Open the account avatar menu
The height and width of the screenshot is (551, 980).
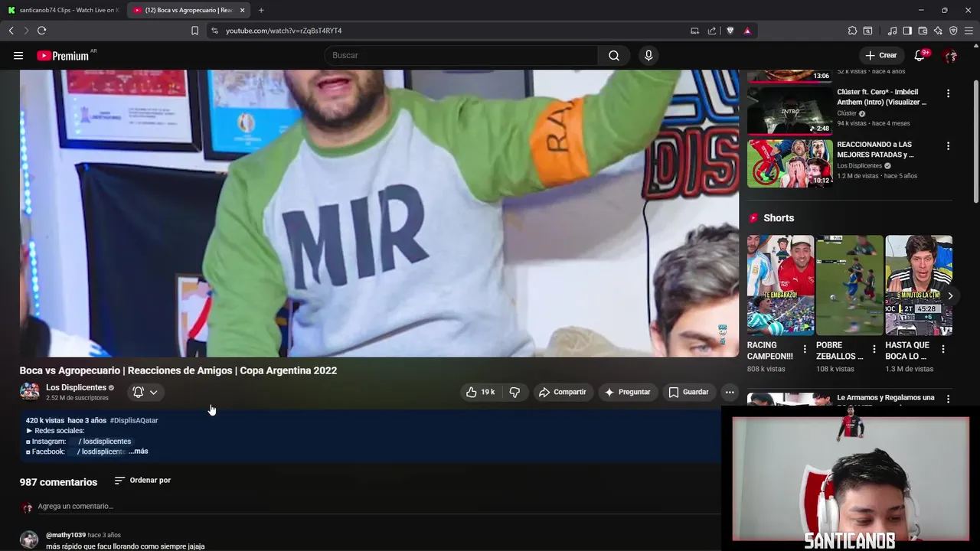click(950, 55)
